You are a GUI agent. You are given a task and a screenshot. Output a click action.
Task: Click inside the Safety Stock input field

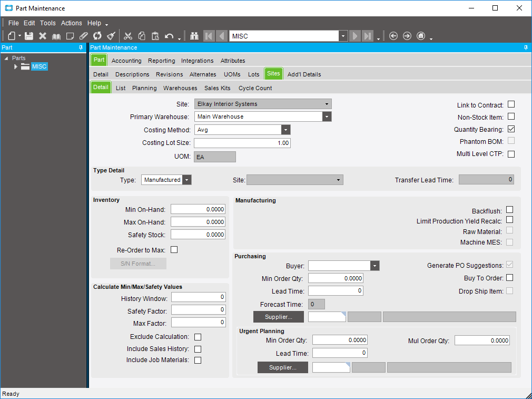(x=198, y=235)
